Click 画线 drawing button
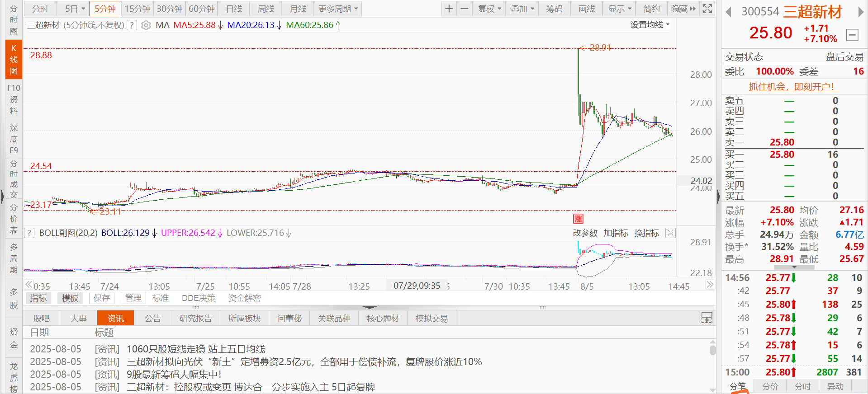 point(587,9)
